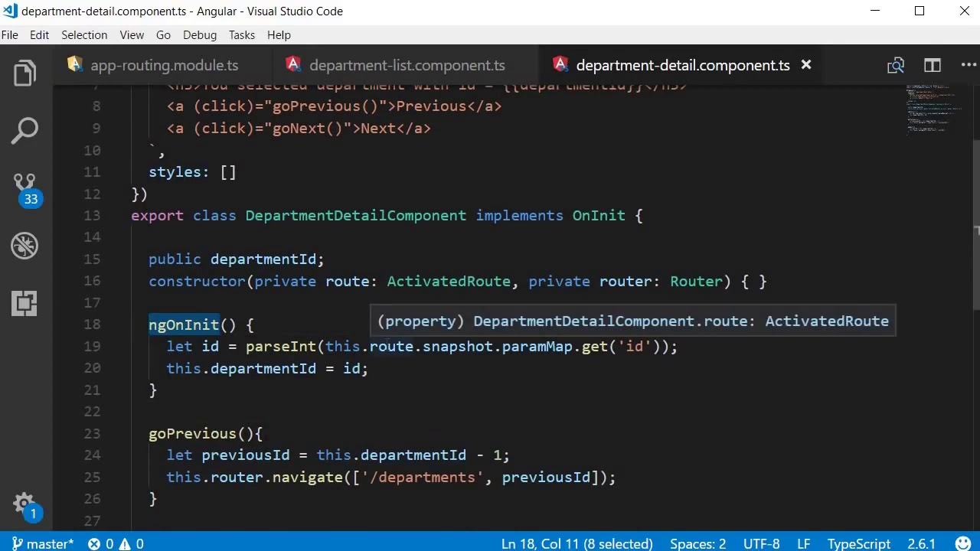This screenshot has width=980, height=551.
Task: Click the Visual Studio Code logo icon
Action: [10, 11]
